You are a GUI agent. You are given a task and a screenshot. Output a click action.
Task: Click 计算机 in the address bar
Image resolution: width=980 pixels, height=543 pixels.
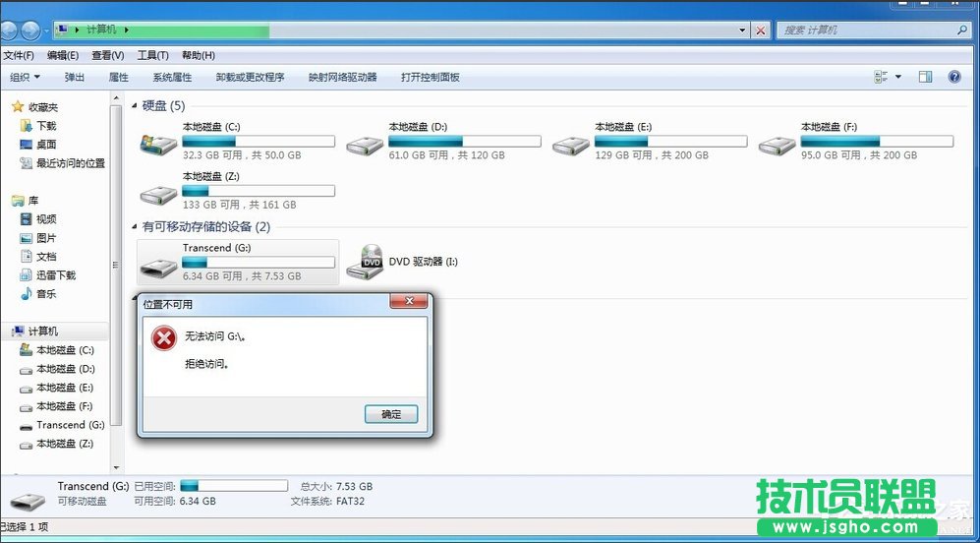[102, 30]
